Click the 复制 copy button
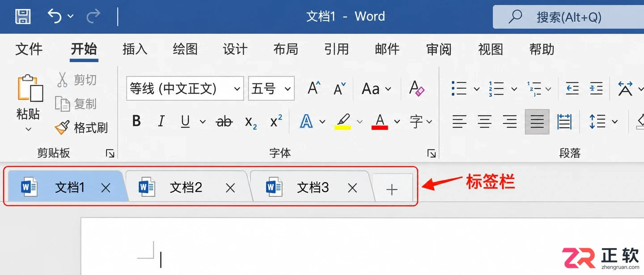This screenshot has width=644, height=275. [x=76, y=104]
